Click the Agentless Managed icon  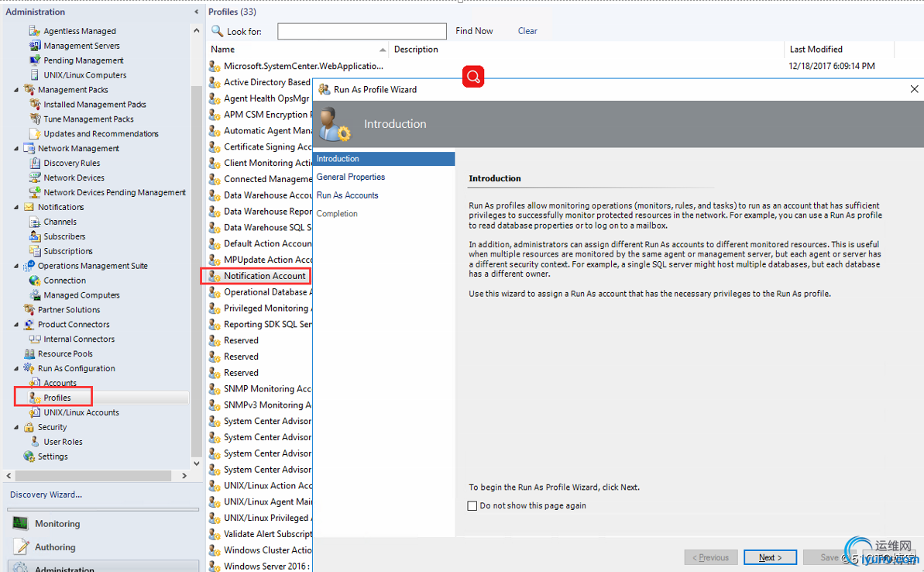(35, 31)
